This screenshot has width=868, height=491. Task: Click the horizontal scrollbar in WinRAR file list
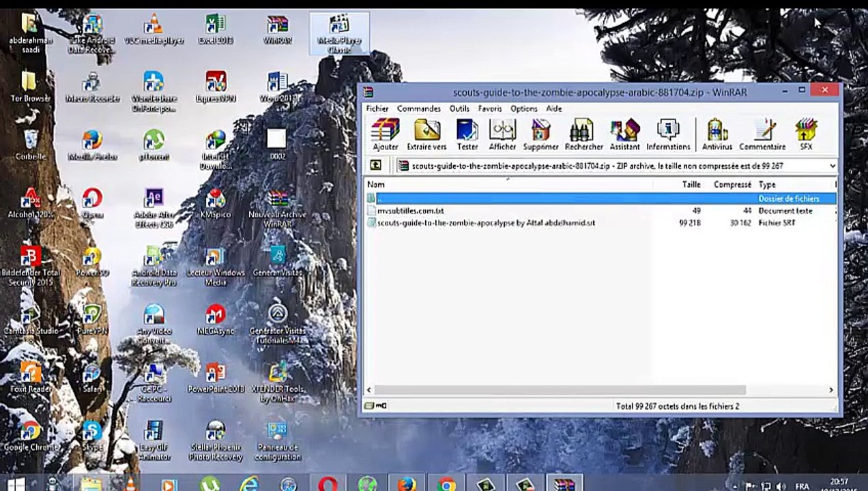coord(560,390)
